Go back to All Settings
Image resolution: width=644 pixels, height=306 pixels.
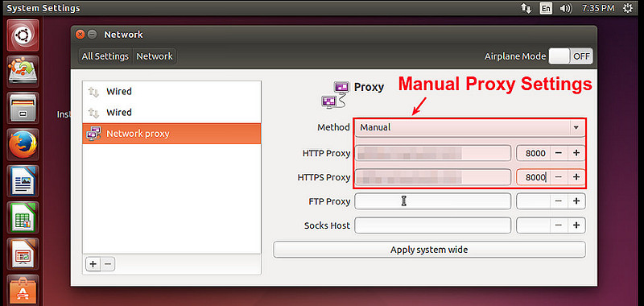click(105, 56)
